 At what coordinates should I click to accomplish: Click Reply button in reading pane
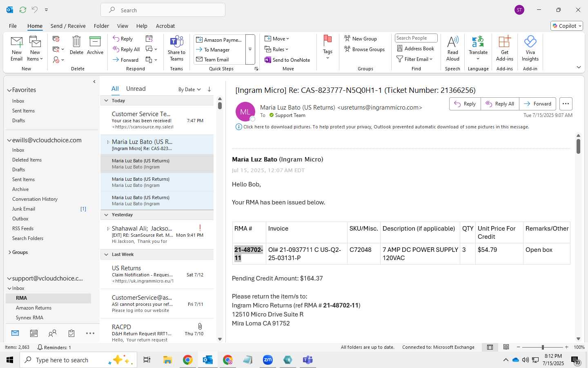pos(465,104)
